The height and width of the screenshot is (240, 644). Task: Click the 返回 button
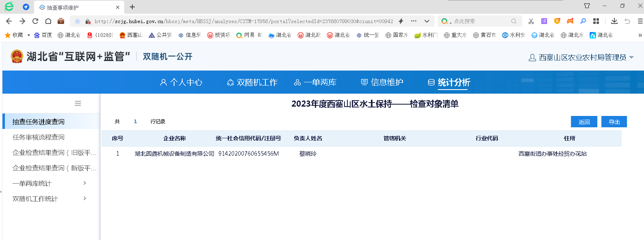pos(584,122)
